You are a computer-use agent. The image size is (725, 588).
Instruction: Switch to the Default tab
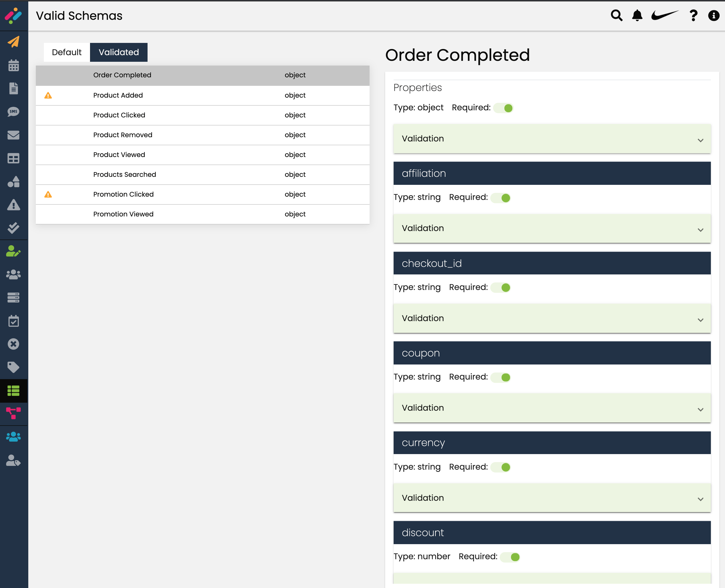[x=67, y=52]
